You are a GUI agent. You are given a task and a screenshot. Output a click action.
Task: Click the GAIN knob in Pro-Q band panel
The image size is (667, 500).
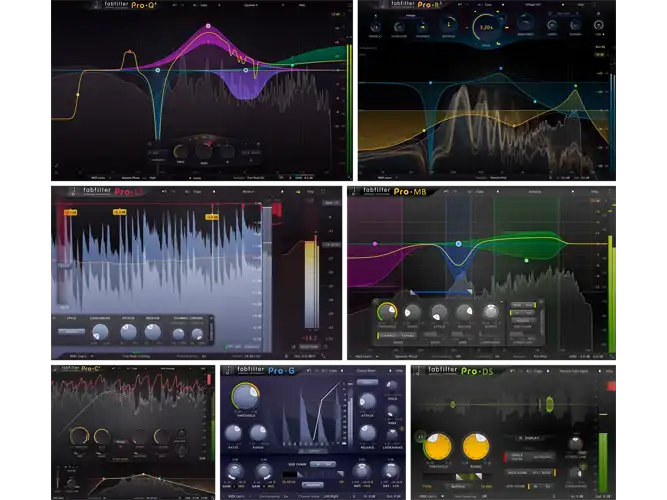pyautogui.click(x=204, y=151)
